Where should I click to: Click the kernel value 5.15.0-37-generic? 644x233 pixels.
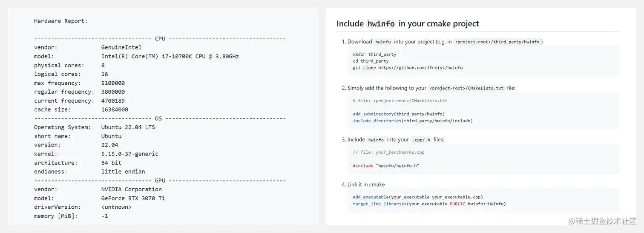pyautogui.click(x=129, y=154)
